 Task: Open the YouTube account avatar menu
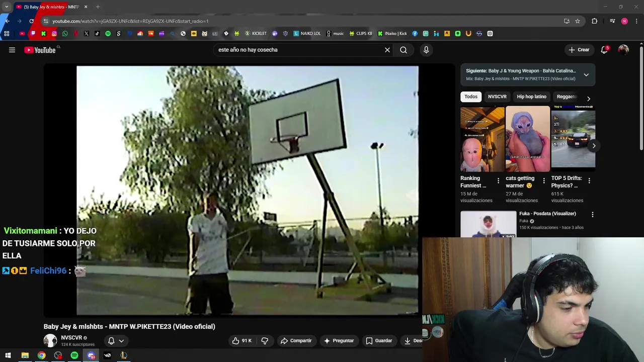coord(623,50)
